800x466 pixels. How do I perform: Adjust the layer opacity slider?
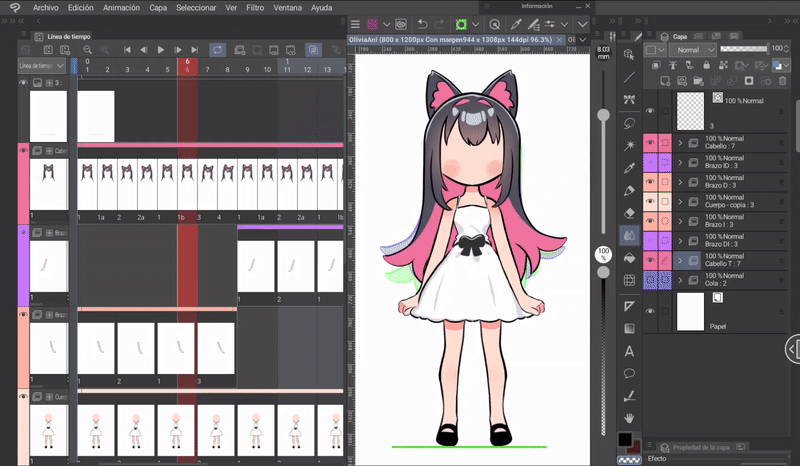click(x=744, y=48)
